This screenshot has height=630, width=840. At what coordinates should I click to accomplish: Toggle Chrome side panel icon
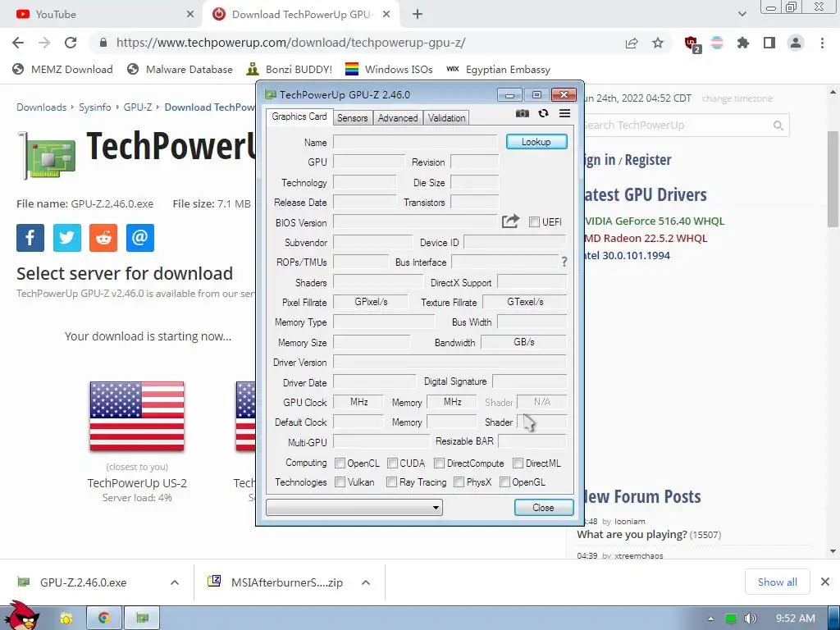pos(769,43)
